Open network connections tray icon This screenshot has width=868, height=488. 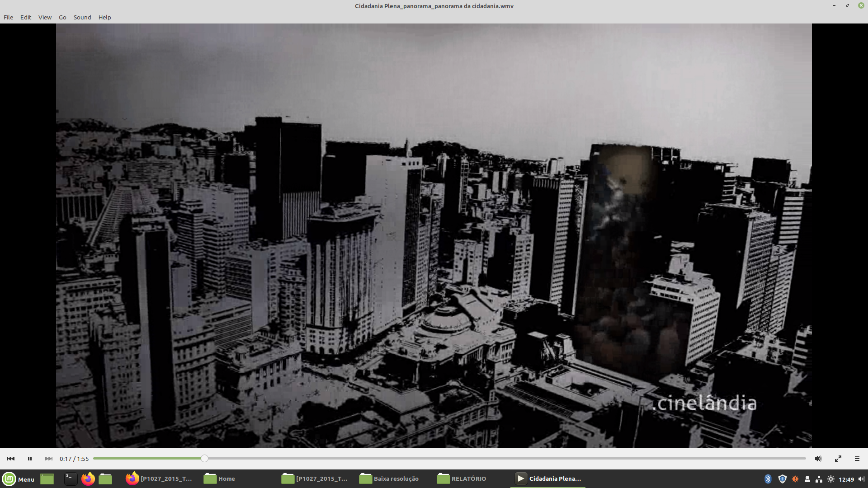[x=819, y=479]
